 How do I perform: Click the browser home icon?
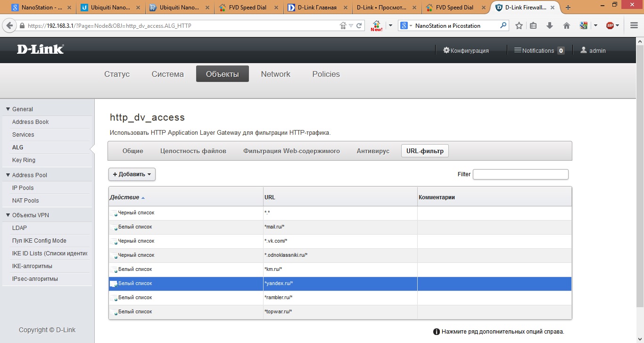click(x=567, y=26)
